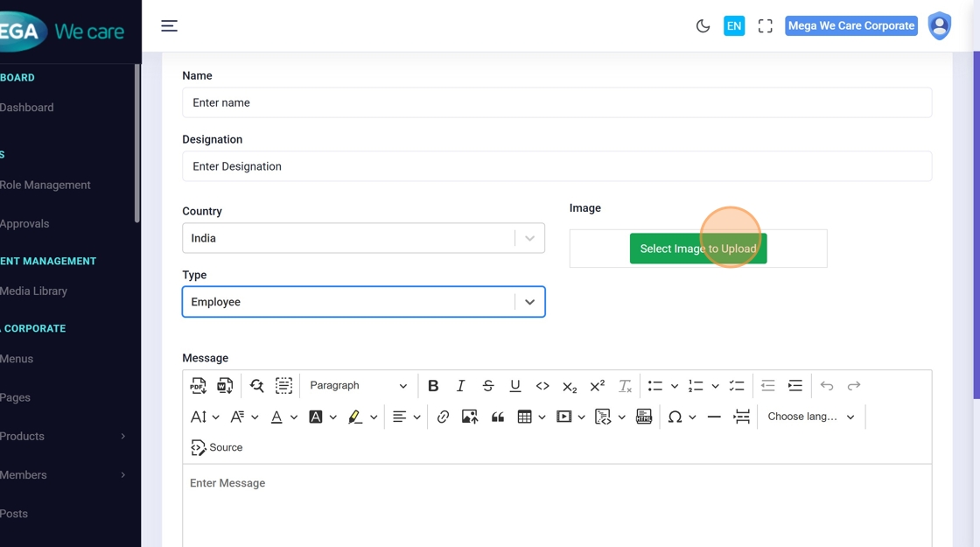Screen dimensions: 980x547
Task: Click the block quote icon
Action: pos(497,417)
